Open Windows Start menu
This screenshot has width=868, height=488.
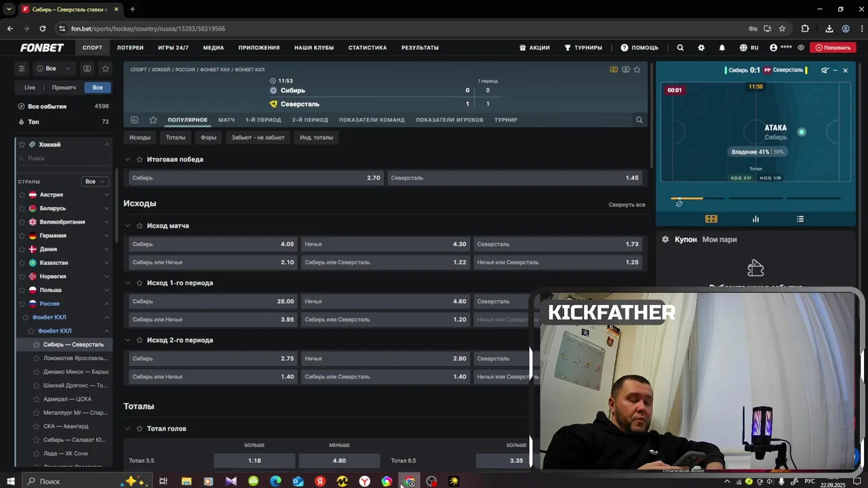pos(11,481)
